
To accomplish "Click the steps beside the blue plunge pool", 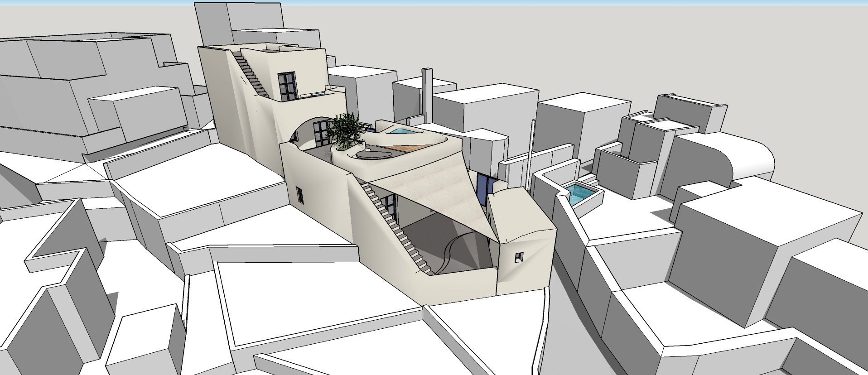I will coord(589,179).
